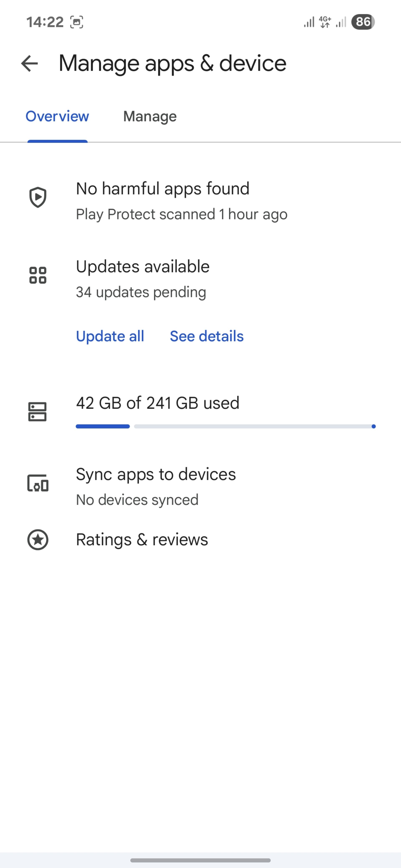The width and height of the screenshot is (401, 868).
Task: Tap the 4G+ network signal icon
Action: [325, 22]
